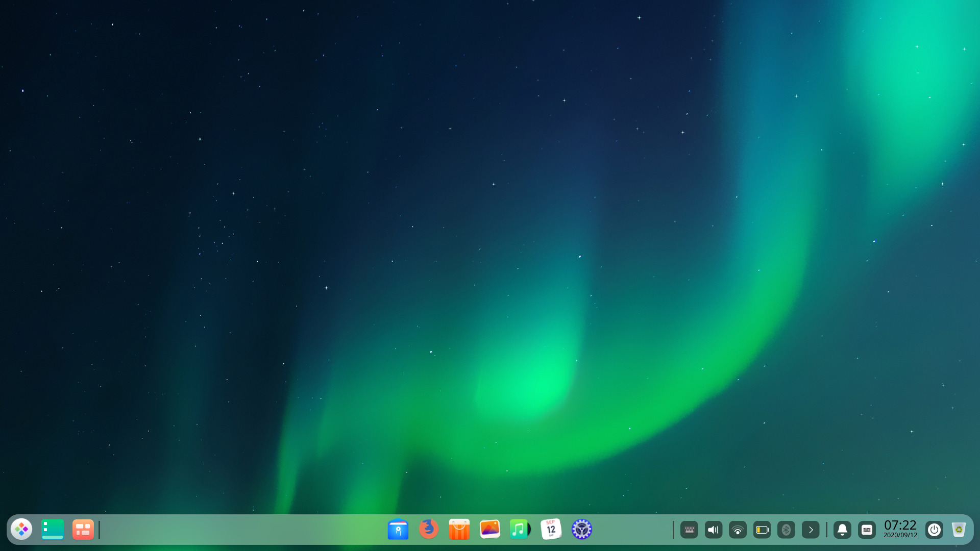Image resolution: width=980 pixels, height=551 pixels.
Task: Toggle the Wi-Fi network panel
Action: [738, 530]
